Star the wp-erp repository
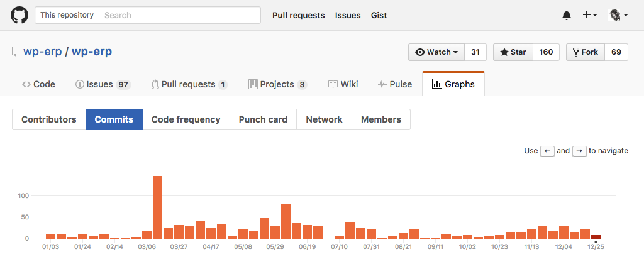Screen dimensions: 644x264 tap(513, 52)
